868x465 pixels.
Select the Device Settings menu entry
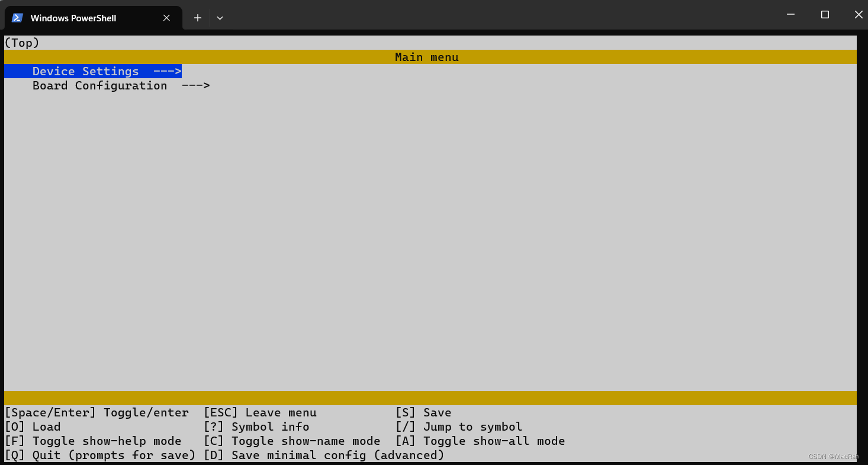(86, 71)
